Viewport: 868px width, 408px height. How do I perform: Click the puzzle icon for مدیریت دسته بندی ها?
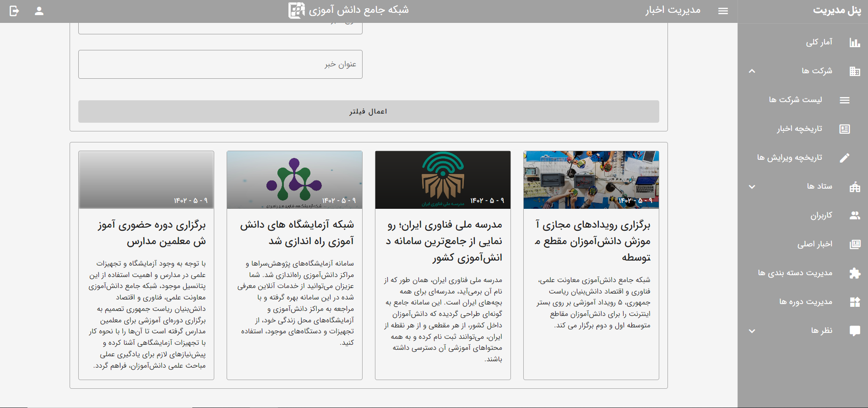click(854, 273)
